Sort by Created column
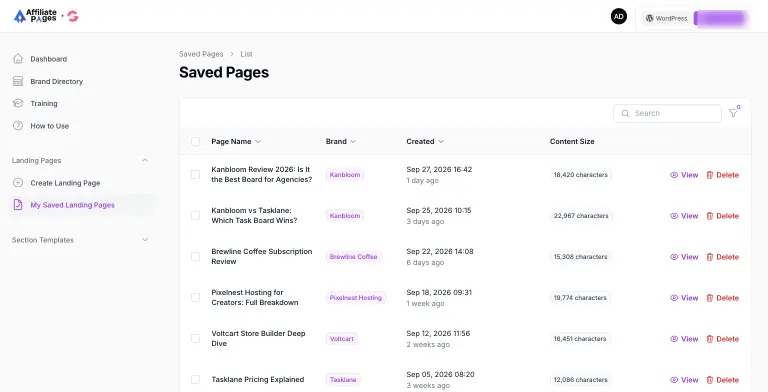 [425, 142]
